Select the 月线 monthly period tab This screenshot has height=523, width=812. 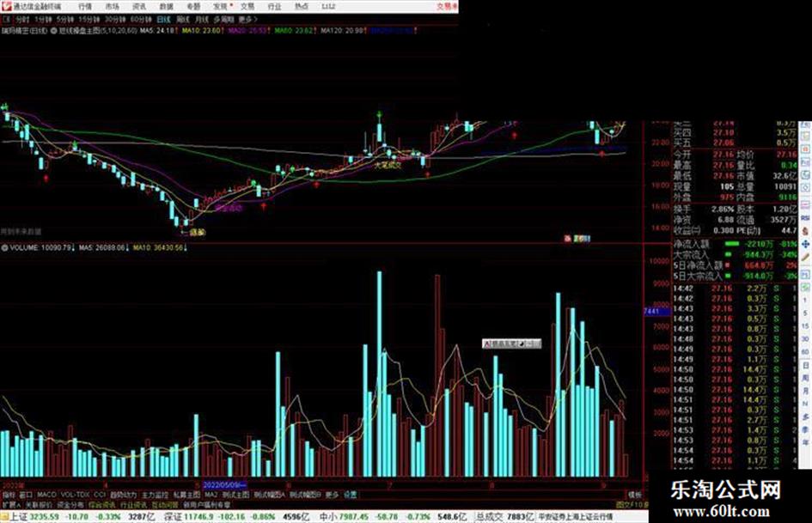(201, 20)
